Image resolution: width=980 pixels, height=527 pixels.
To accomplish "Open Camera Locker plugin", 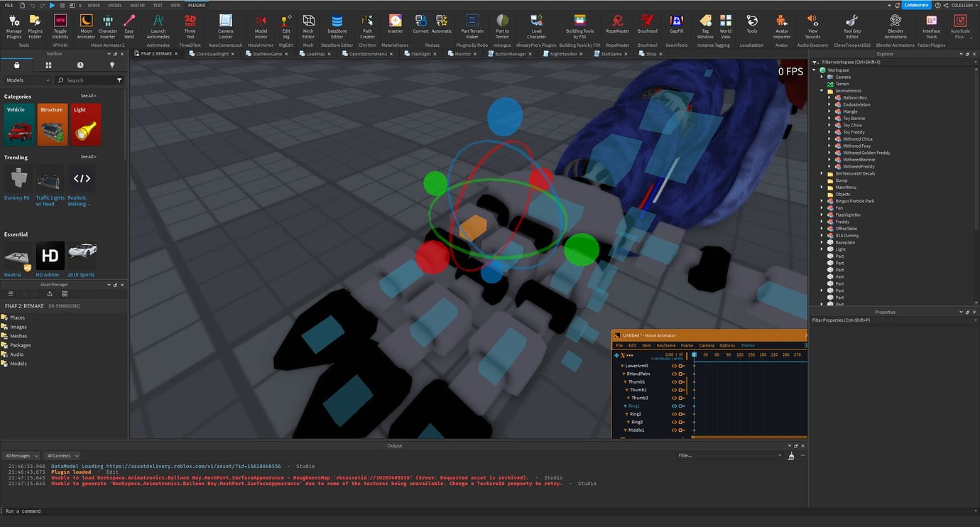I will point(225,26).
